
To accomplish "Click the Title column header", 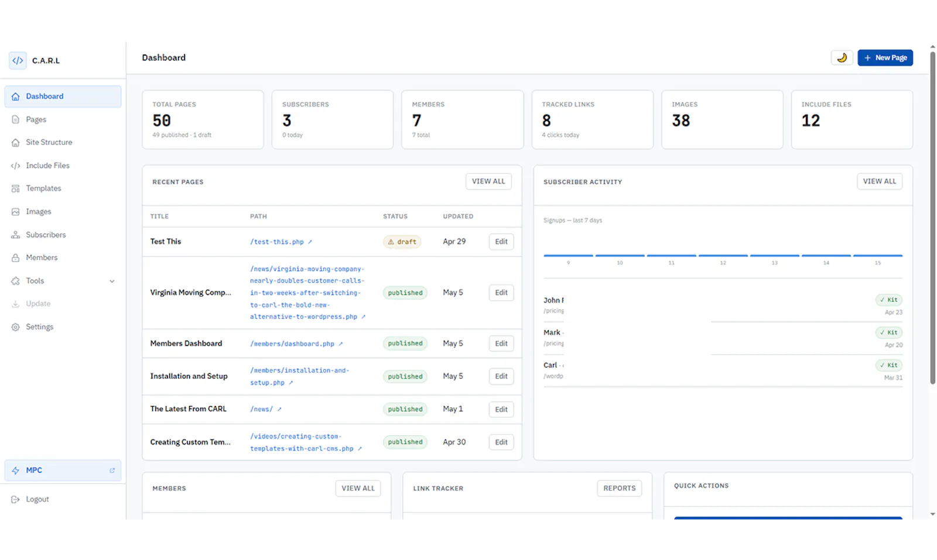I will pyautogui.click(x=159, y=217).
